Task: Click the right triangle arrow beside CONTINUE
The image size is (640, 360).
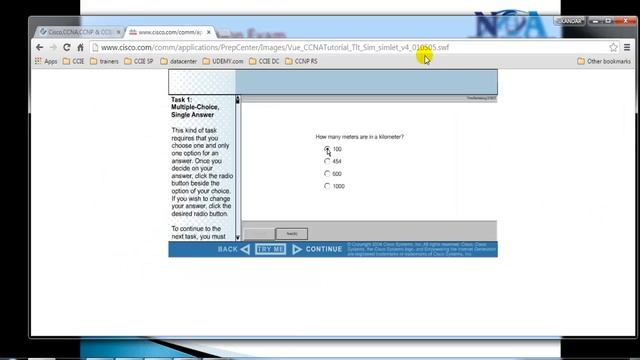Action: tap(297, 249)
